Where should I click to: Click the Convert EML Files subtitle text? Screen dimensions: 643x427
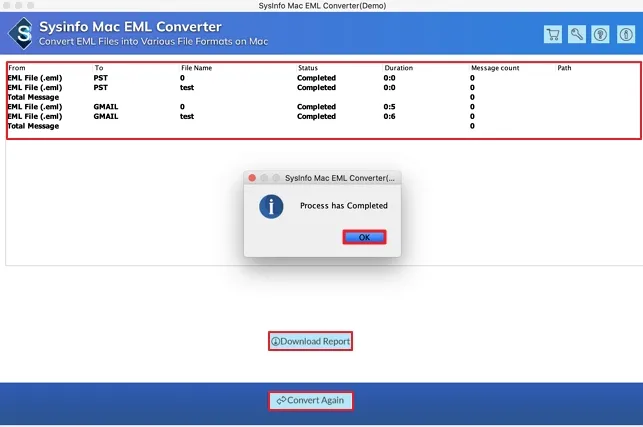[x=154, y=41]
